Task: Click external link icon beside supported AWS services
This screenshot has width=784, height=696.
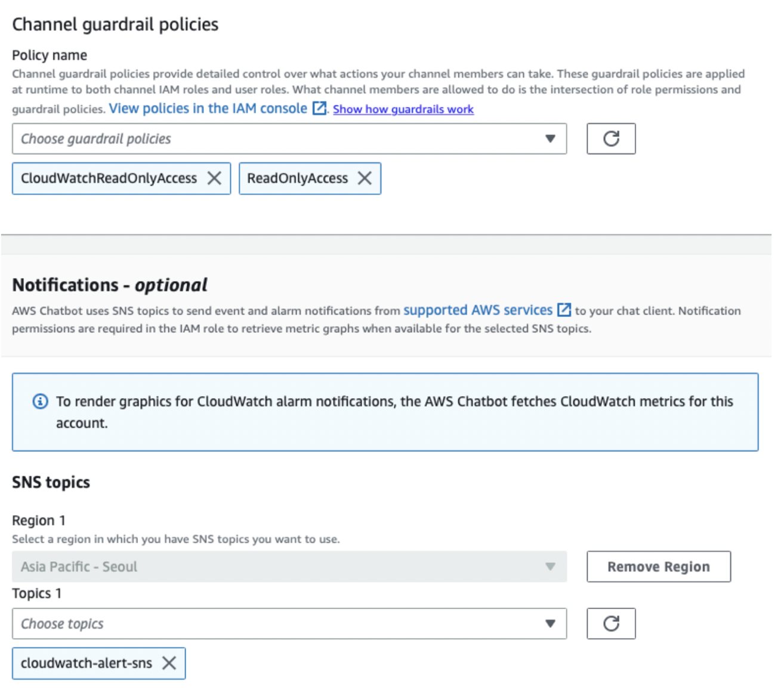Action: click(x=564, y=310)
